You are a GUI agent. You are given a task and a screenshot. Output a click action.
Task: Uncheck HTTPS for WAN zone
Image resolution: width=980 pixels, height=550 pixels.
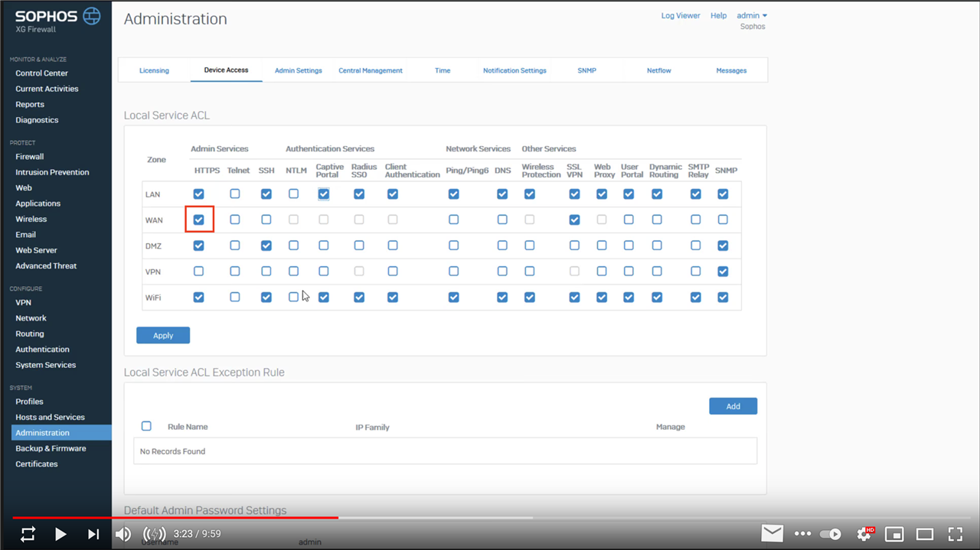click(x=199, y=220)
